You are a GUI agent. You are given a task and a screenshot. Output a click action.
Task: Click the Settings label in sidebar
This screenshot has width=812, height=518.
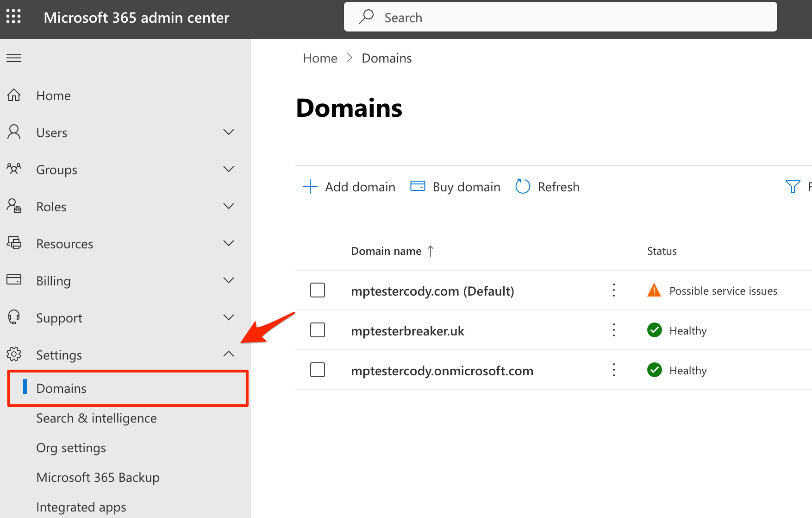coord(59,355)
